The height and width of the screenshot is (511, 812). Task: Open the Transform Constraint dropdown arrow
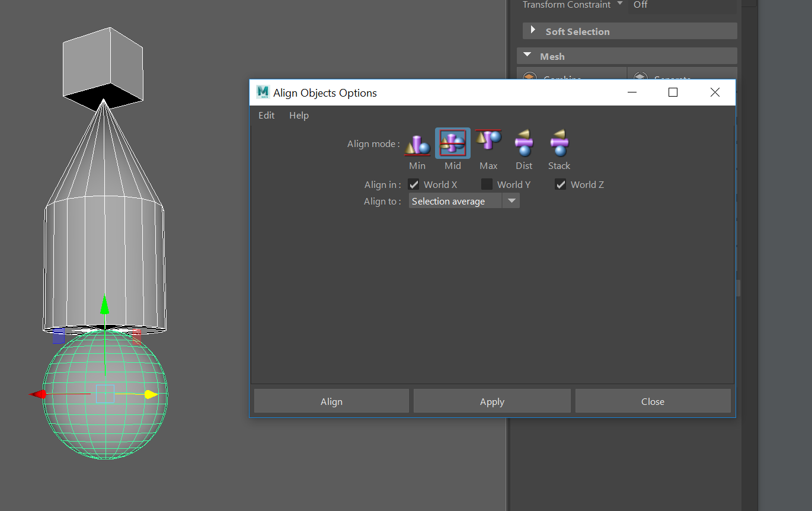[620, 4]
